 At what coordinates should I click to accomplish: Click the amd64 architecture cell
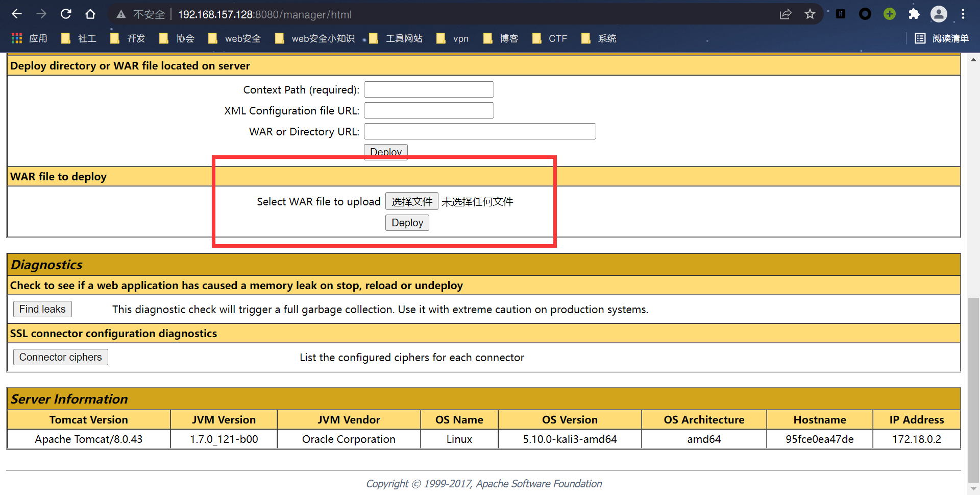704,439
